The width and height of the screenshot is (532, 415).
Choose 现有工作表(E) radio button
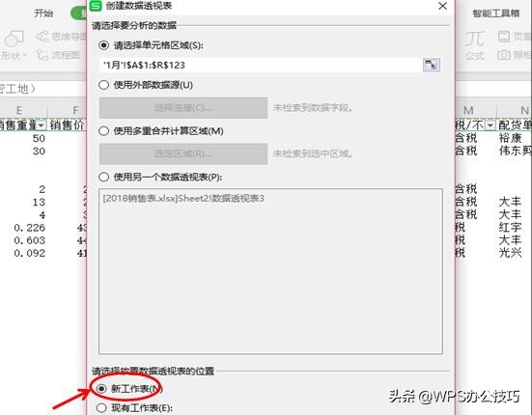click(101, 408)
